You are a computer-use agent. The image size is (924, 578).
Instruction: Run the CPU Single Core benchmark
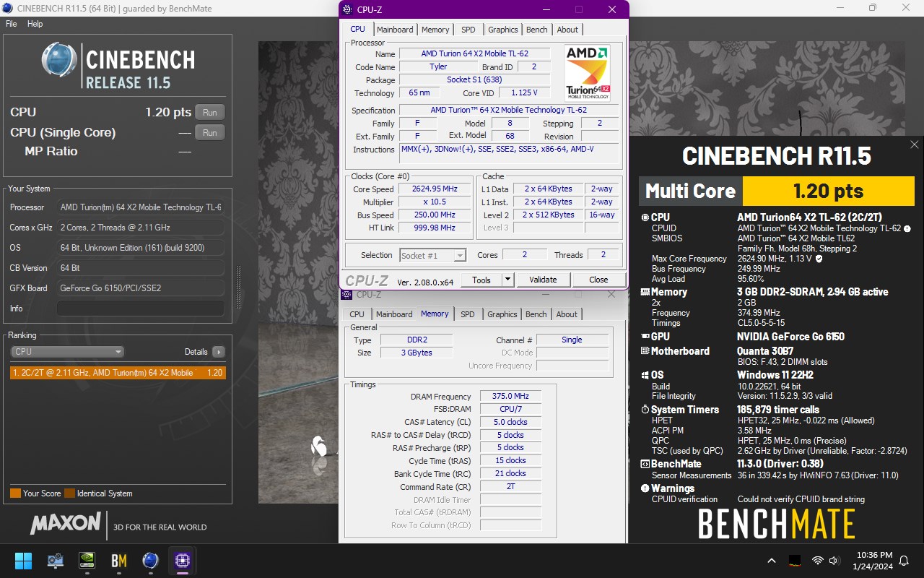click(x=210, y=132)
